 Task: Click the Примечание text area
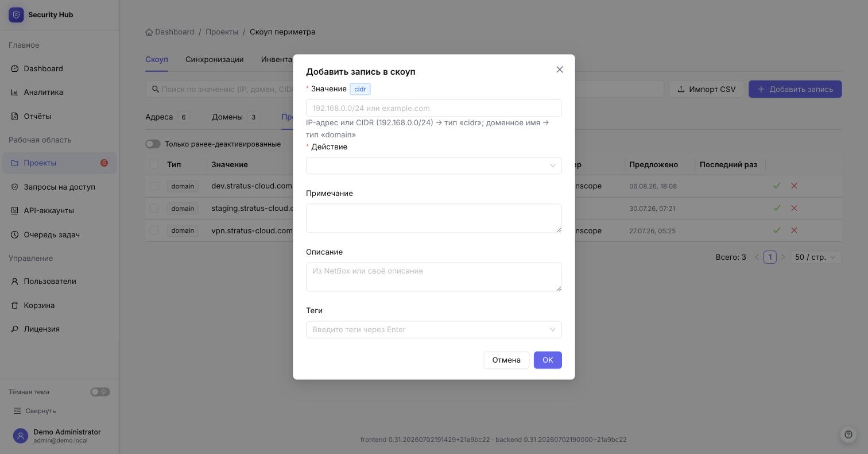pyautogui.click(x=434, y=218)
